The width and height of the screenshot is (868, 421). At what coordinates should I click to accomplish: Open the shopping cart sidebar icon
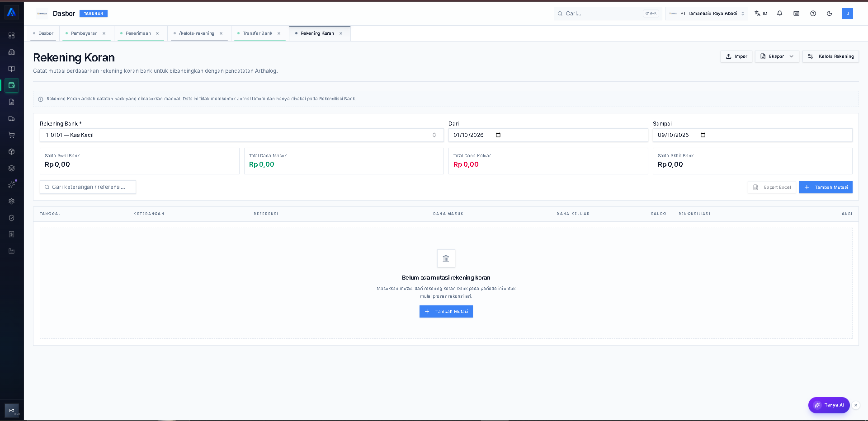point(12,135)
